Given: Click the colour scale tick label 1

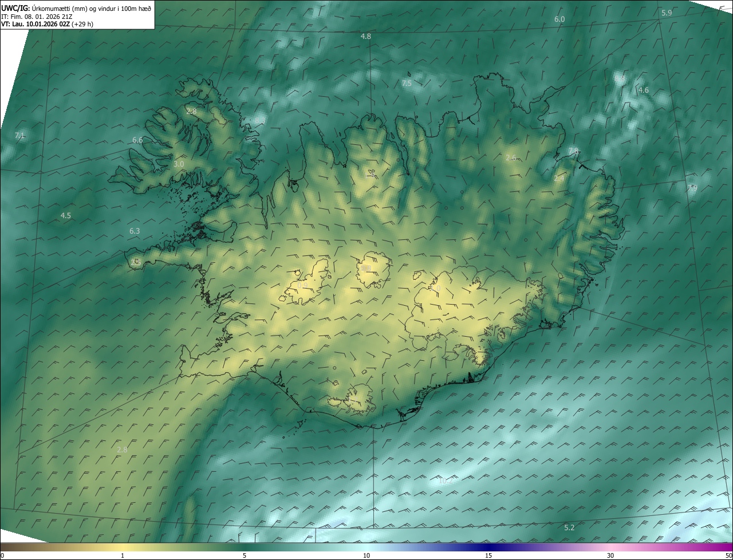Looking at the screenshot, I should click(123, 556).
